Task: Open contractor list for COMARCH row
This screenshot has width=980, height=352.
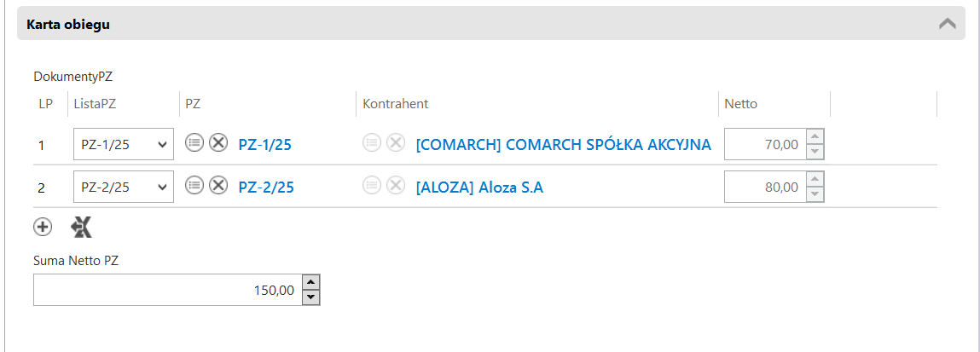Action: (x=371, y=144)
